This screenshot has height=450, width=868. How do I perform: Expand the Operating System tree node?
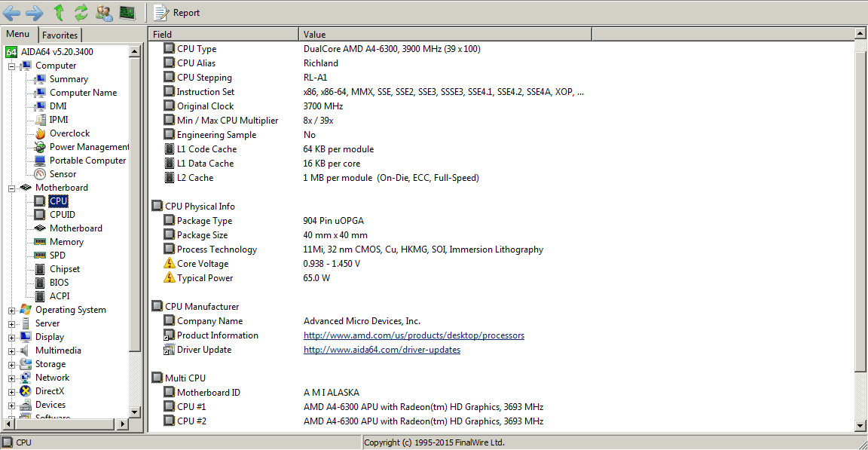(12, 310)
